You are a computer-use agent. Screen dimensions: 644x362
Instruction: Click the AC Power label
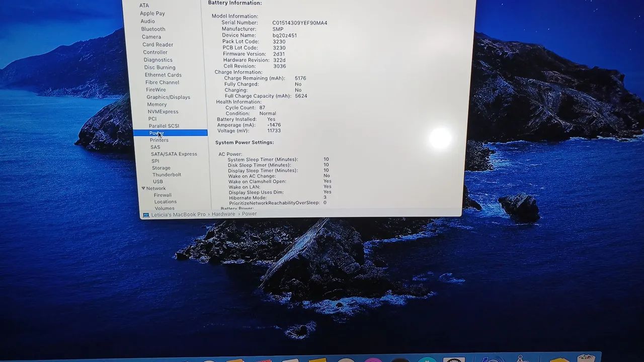[x=230, y=154]
